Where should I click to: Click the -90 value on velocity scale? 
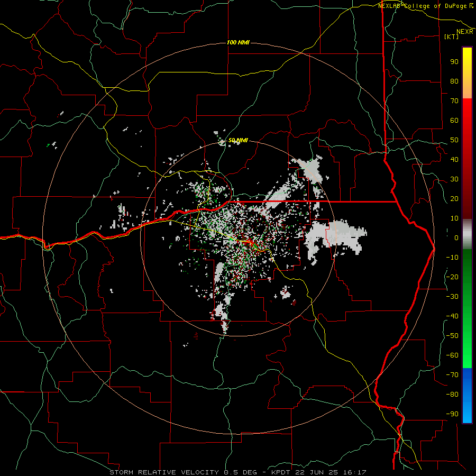(452, 414)
